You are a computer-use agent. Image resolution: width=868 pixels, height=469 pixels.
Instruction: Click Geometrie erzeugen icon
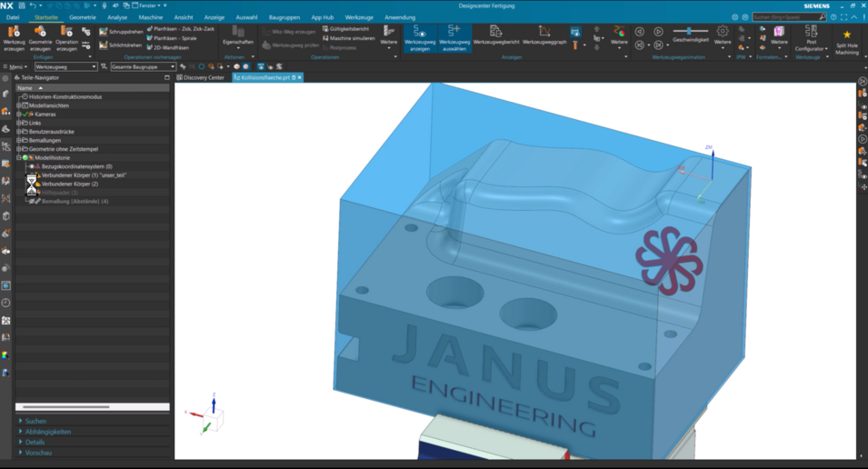(x=40, y=32)
